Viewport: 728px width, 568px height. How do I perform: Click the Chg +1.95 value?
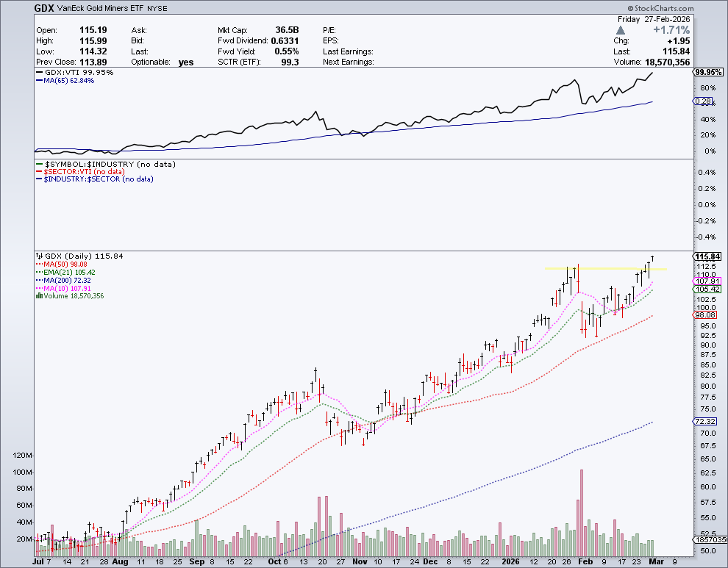point(679,41)
